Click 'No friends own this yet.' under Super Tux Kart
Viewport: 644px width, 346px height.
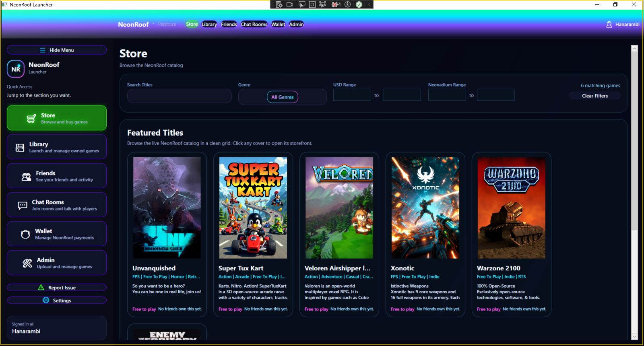click(266, 309)
